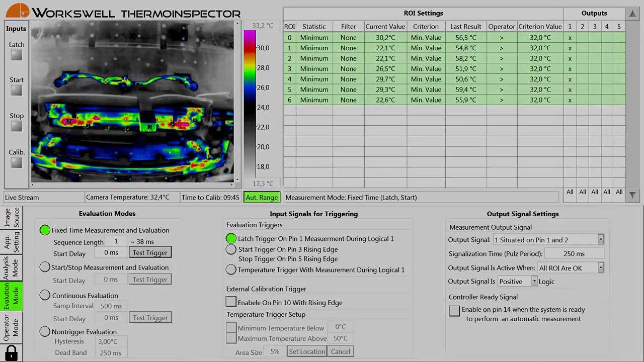Image resolution: width=644 pixels, height=362 pixels.
Task: Click the Criterion Value column header
Action: tap(540, 27)
